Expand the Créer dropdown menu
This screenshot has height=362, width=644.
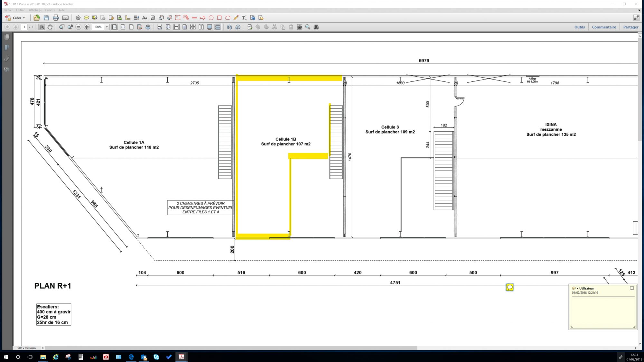(24, 18)
